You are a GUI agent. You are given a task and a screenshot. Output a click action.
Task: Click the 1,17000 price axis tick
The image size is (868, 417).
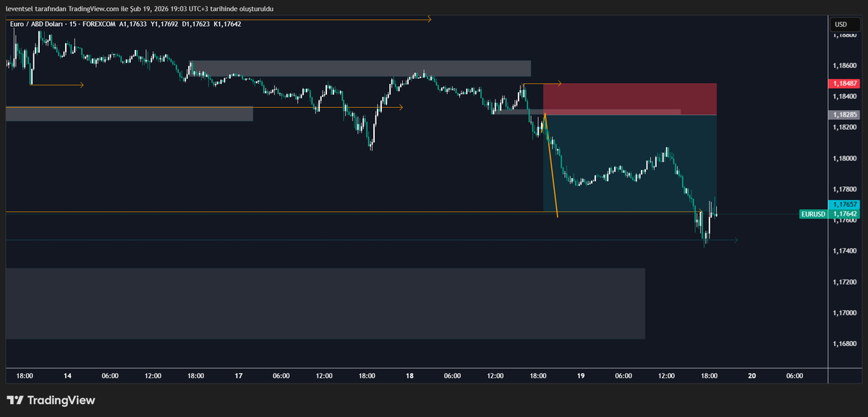tap(844, 313)
